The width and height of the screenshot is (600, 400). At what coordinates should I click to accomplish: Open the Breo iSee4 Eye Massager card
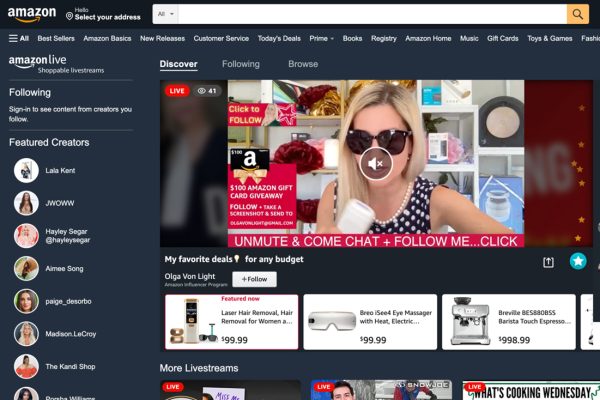370,322
